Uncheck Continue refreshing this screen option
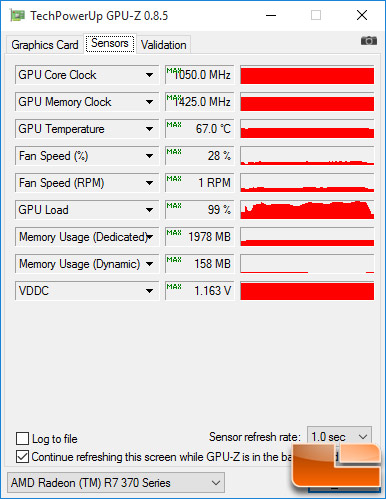Image resolution: width=386 pixels, height=499 pixels. coord(22,456)
